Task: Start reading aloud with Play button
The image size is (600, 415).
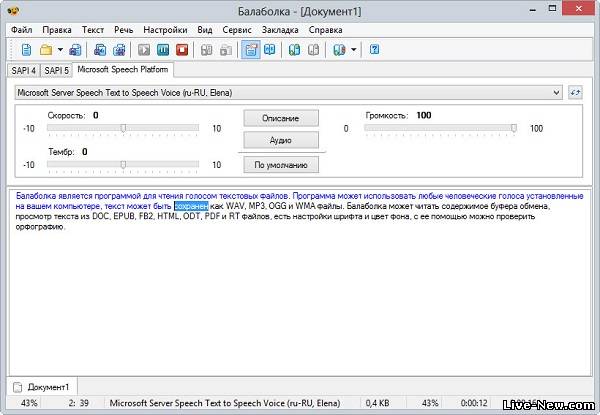Action: (x=145, y=49)
